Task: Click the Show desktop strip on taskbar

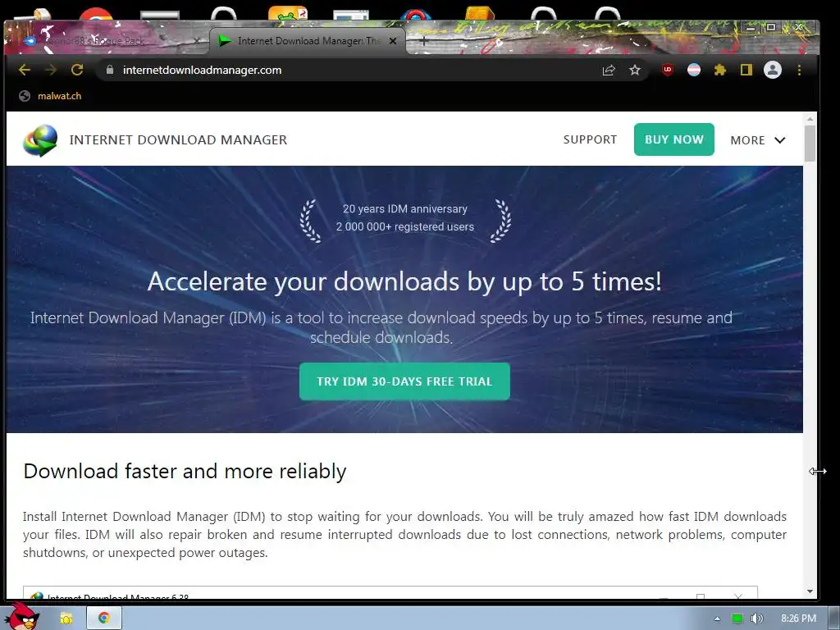Action: 834,619
